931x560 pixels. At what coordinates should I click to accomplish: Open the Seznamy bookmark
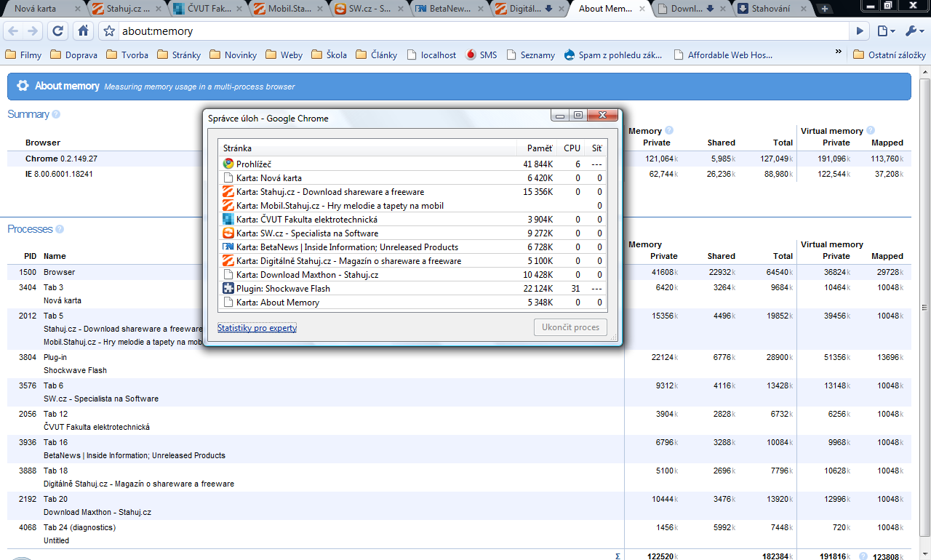tap(531, 55)
